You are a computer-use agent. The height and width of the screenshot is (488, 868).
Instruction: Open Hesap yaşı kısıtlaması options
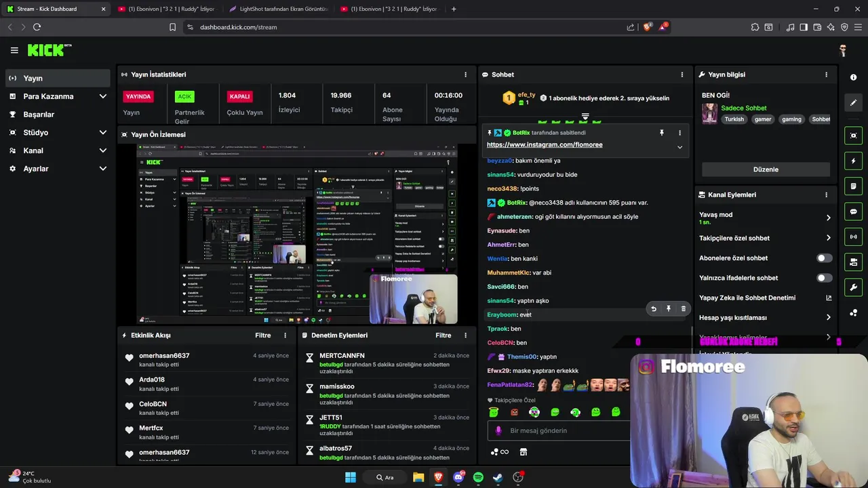click(x=765, y=317)
